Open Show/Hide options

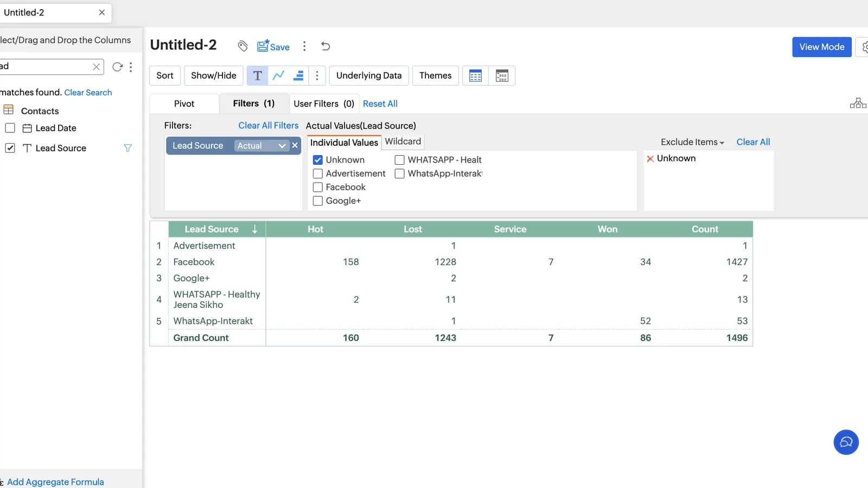214,75
